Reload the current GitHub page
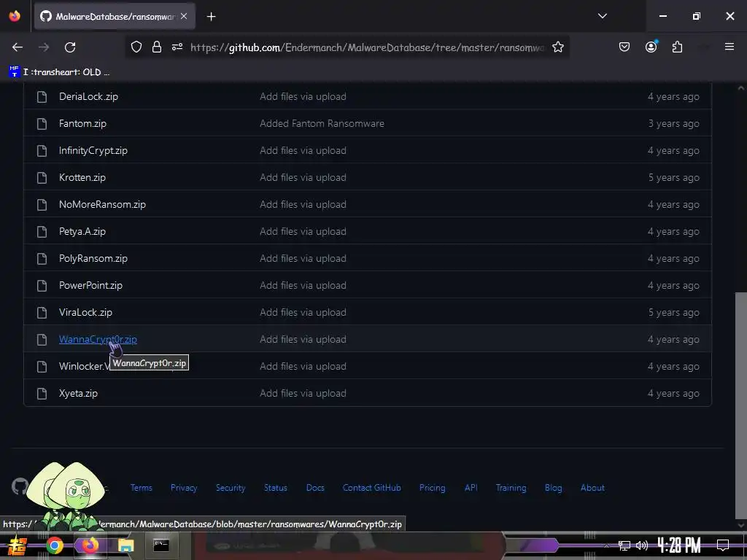This screenshot has height=560, width=747. coord(70,47)
